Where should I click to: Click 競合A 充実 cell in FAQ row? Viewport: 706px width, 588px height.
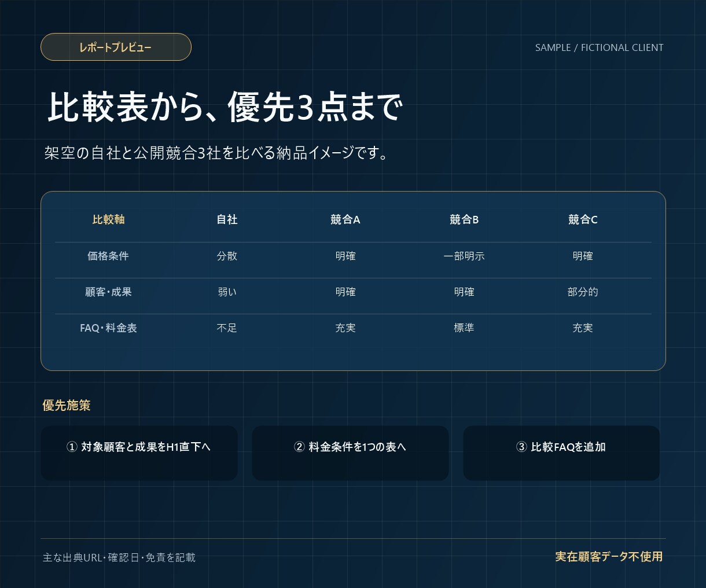click(345, 328)
